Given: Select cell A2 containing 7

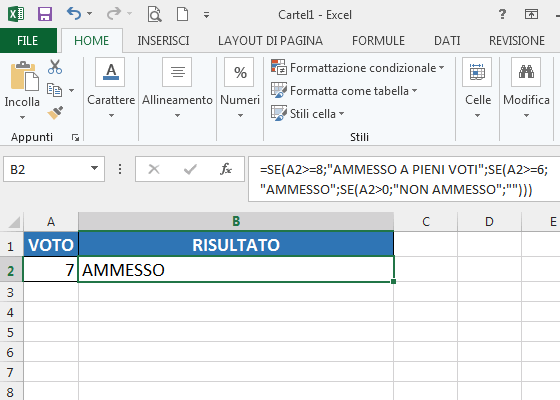Looking at the screenshot, I should [x=51, y=270].
